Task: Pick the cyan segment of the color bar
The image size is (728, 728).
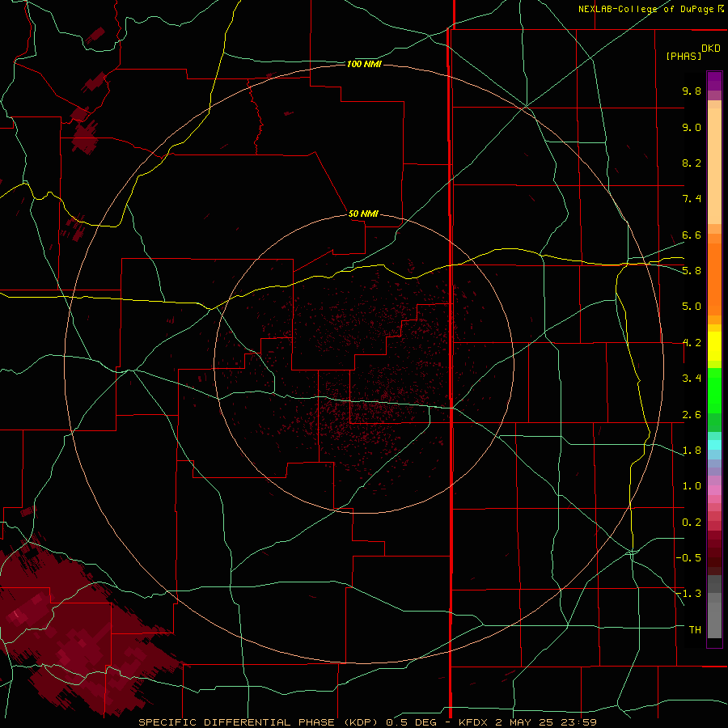Action: click(714, 445)
